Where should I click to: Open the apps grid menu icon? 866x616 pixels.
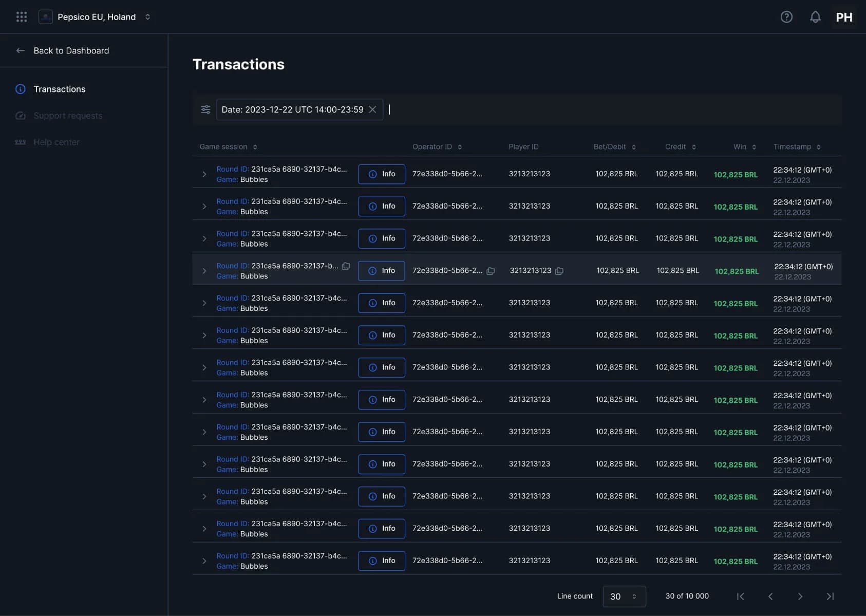click(x=22, y=17)
